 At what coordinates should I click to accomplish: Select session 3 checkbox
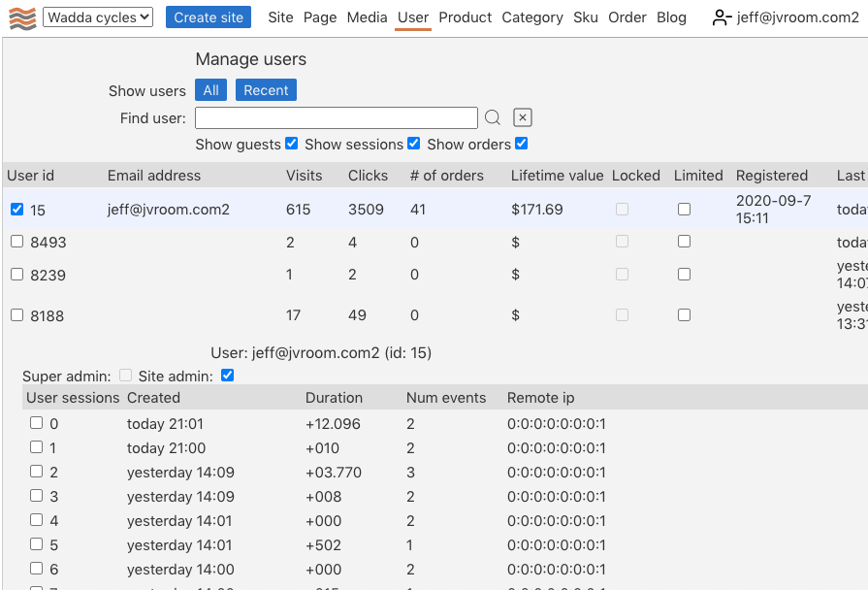(x=37, y=495)
